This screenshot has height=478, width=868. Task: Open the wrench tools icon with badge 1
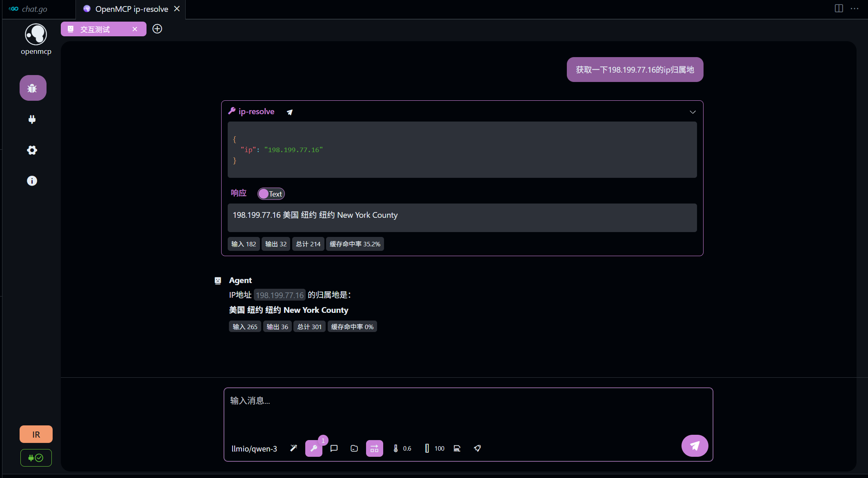314,448
